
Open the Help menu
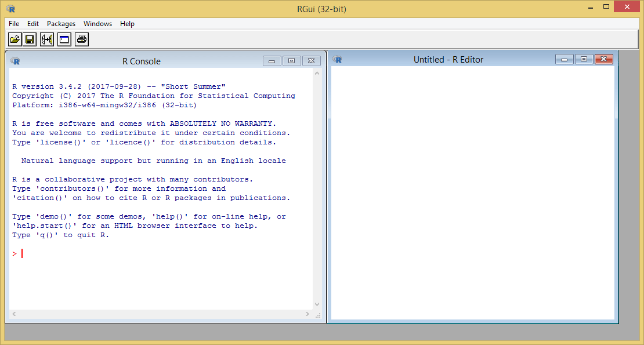127,24
